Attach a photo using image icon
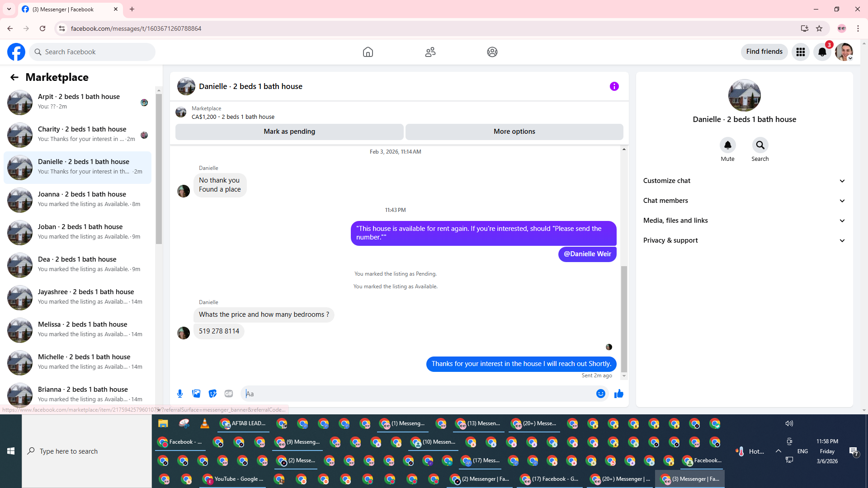The height and width of the screenshot is (488, 868). pos(196,394)
